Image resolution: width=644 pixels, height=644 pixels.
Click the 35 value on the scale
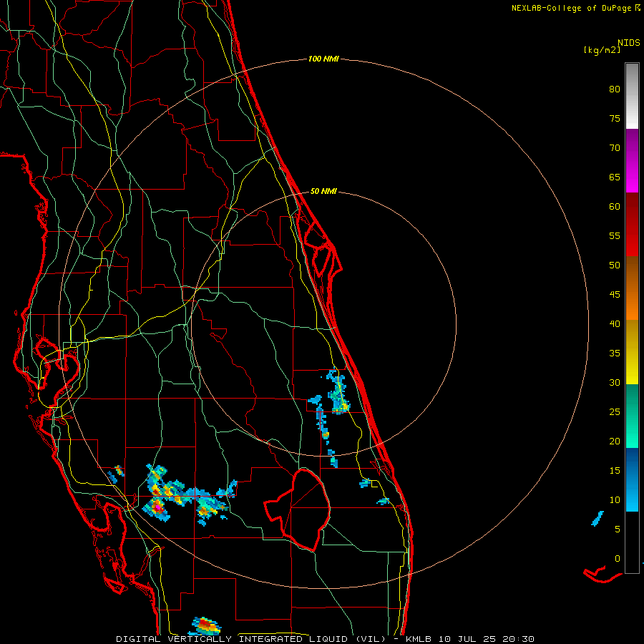click(x=615, y=353)
